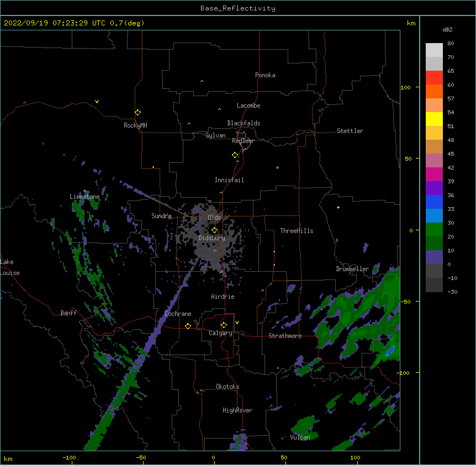The height and width of the screenshot is (465, 476).
Task: Click the white plus marker east of ThreeHills
Action: coord(338,207)
